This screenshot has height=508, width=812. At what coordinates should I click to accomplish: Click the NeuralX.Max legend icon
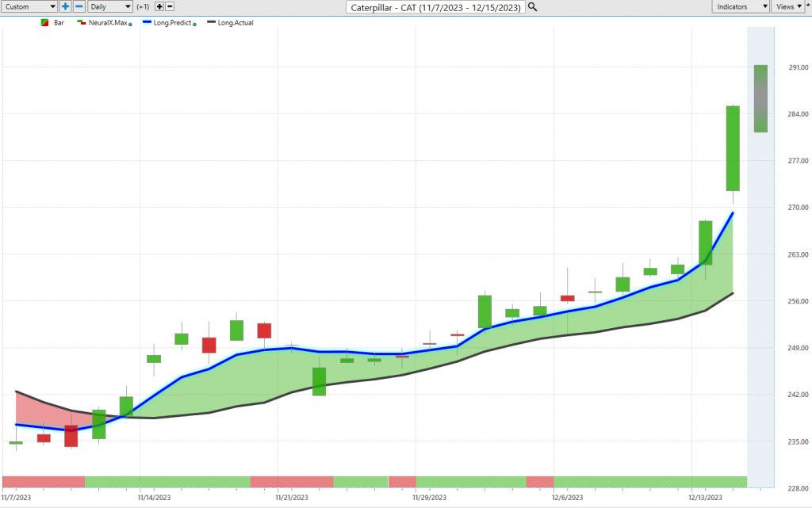(82, 23)
